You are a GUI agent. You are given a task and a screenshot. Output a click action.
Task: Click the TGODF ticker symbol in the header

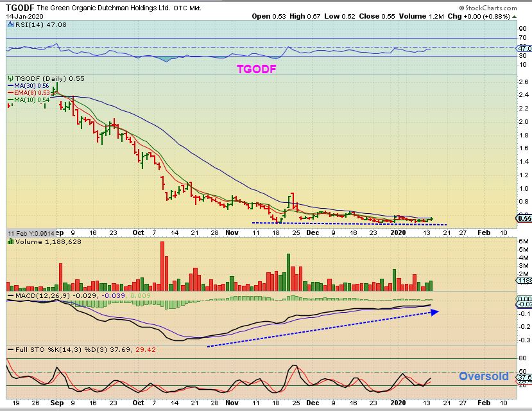click(20, 8)
